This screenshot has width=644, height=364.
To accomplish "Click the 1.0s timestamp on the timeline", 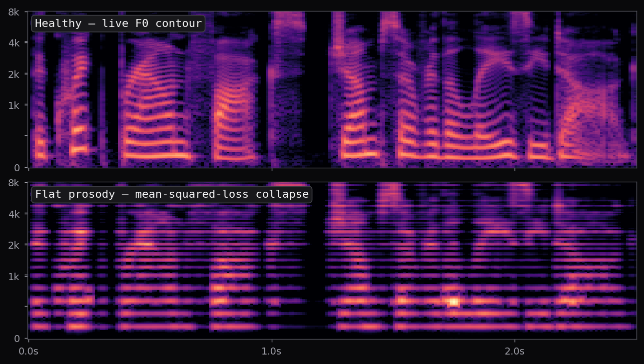I will [272, 351].
